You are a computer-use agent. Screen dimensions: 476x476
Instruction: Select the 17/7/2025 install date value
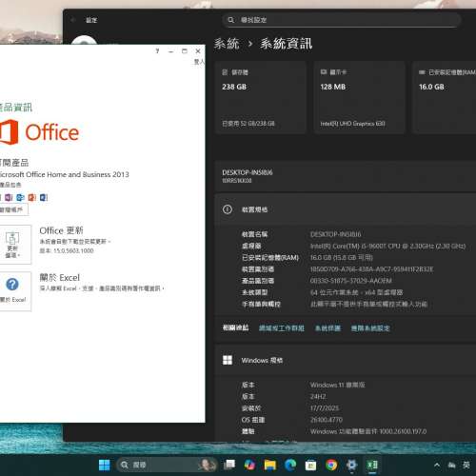click(x=325, y=408)
